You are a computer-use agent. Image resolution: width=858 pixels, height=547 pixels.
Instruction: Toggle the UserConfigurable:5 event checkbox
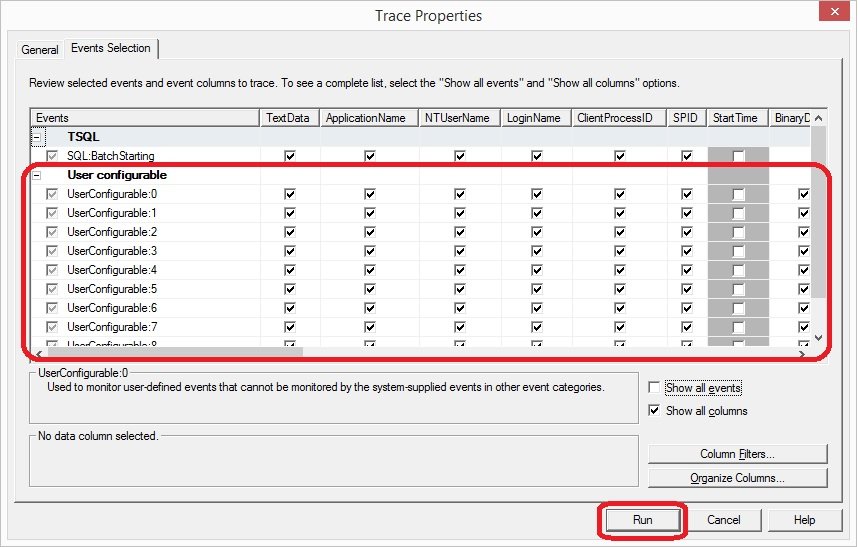click(52, 289)
